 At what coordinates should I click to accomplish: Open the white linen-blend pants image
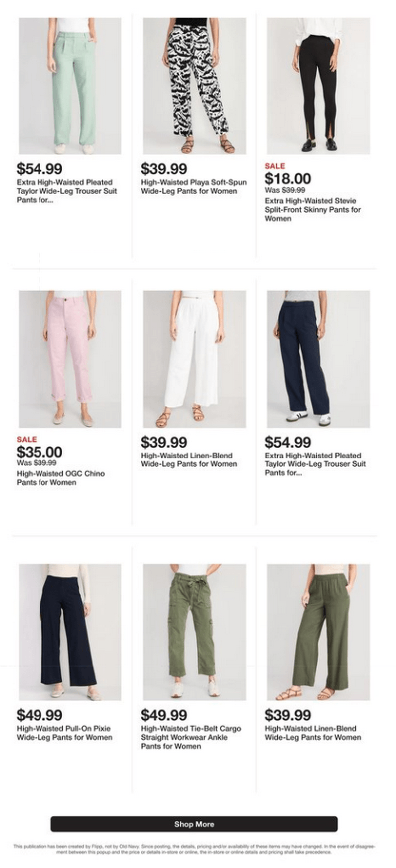tap(194, 359)
